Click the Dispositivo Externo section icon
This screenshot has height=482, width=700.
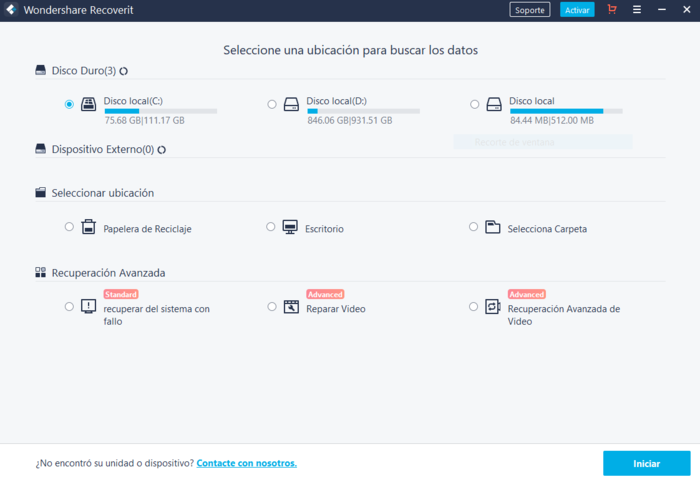coord(41,149)
